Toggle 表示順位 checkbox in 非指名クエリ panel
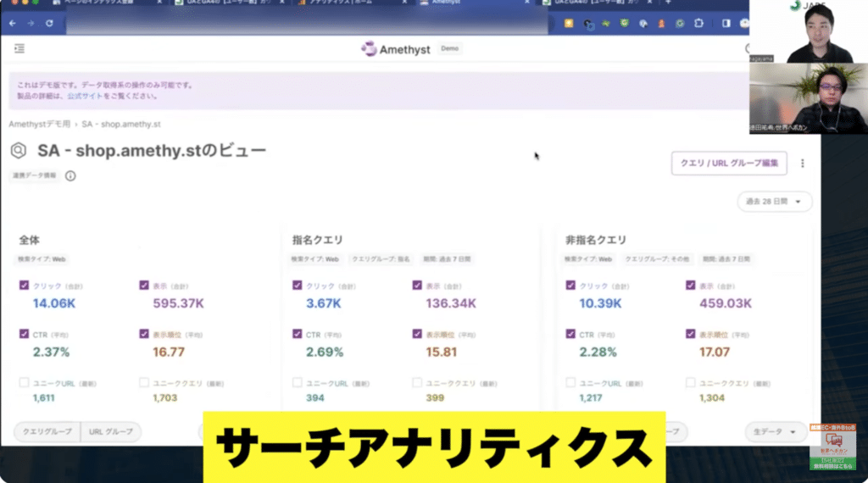Image resolution: width=868 pixels, height=483 pixels. coord(690,334)
